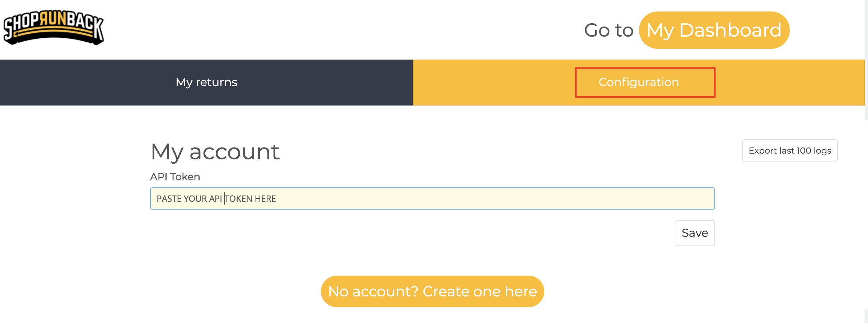Click the word "logs" in the export button
The width and height of the screenshot is (868, 323).
pos(822,151)
